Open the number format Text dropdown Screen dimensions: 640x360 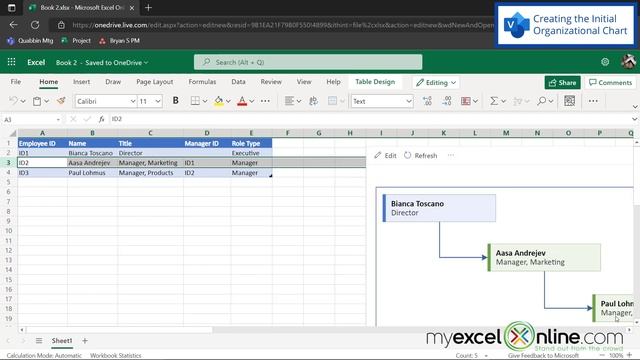coord(409,101)
